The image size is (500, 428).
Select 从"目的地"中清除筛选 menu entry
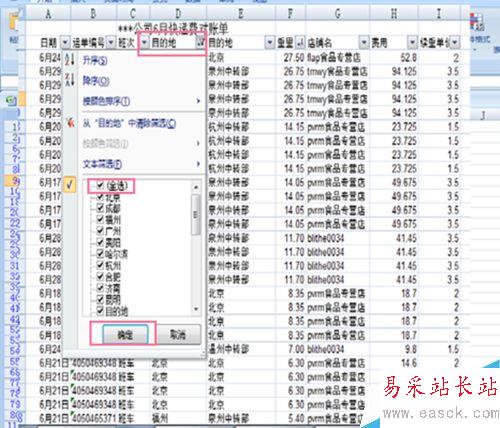click(129, 123)
